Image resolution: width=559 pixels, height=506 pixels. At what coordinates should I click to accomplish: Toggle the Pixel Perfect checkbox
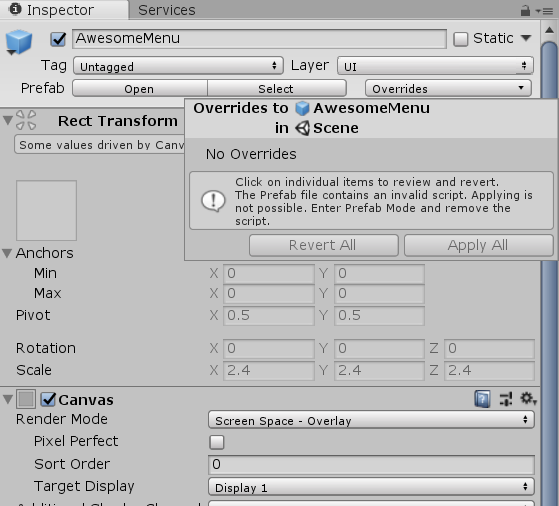click(x=217, y=442)
